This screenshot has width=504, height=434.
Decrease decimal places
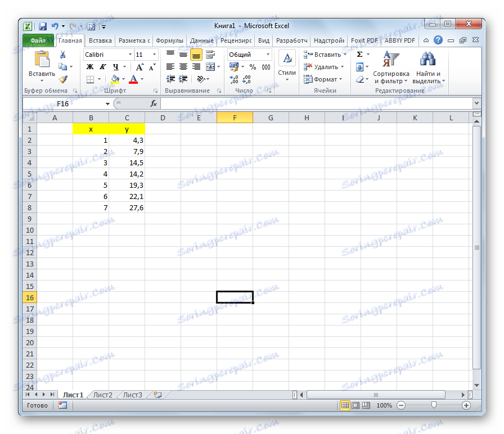point(246,79)
